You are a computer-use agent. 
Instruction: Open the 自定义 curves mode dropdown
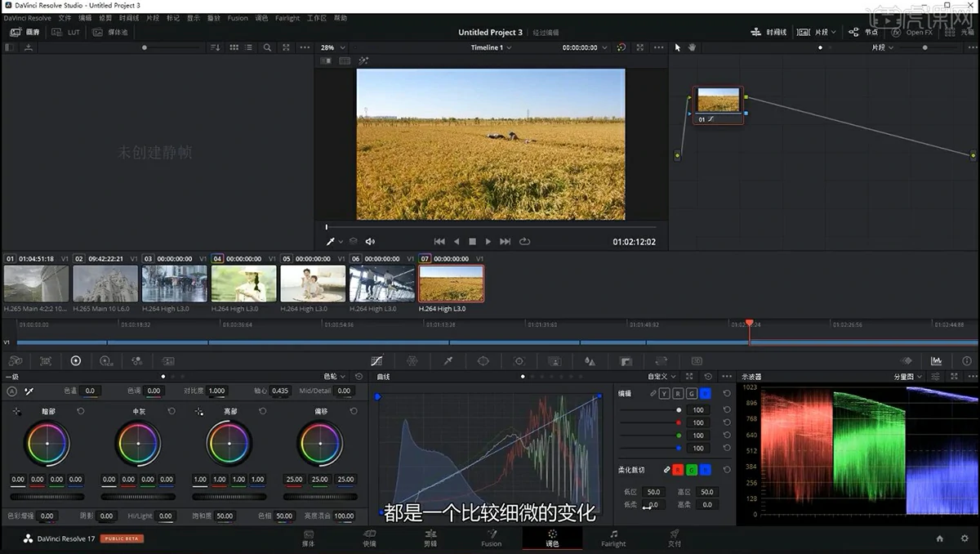point(662,377)
